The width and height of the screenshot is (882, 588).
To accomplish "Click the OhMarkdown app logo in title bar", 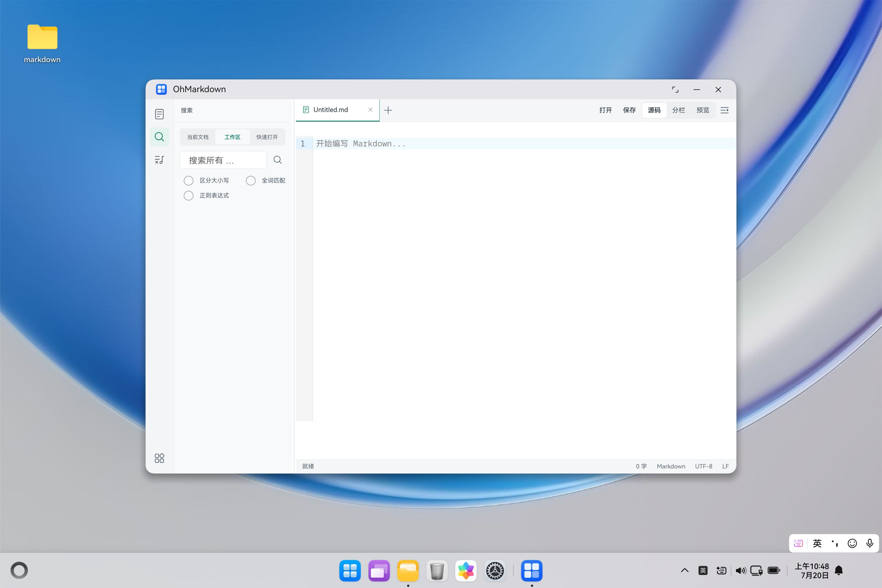I will coord(161,89).
